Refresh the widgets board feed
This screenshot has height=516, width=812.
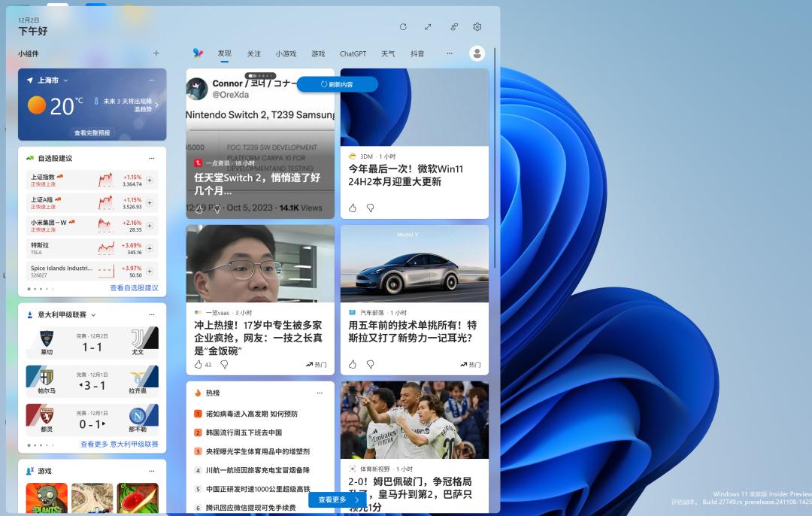click(403, 27)
